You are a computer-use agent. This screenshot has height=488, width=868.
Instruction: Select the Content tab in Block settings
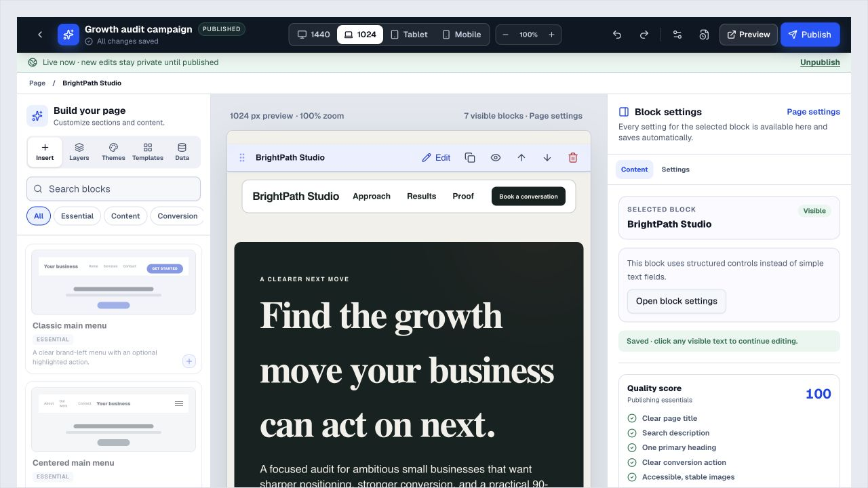(x=635, y=169)
